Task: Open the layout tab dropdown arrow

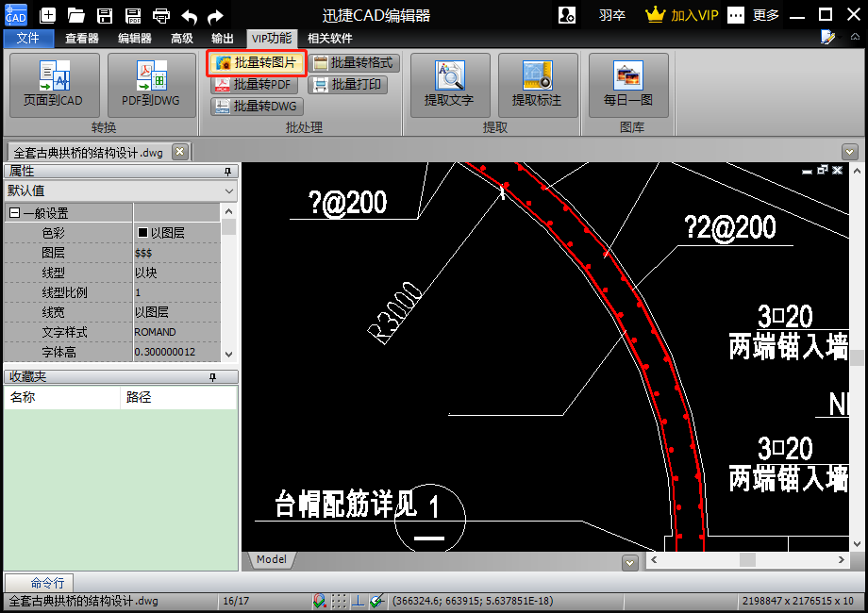Action: (629, 563)
